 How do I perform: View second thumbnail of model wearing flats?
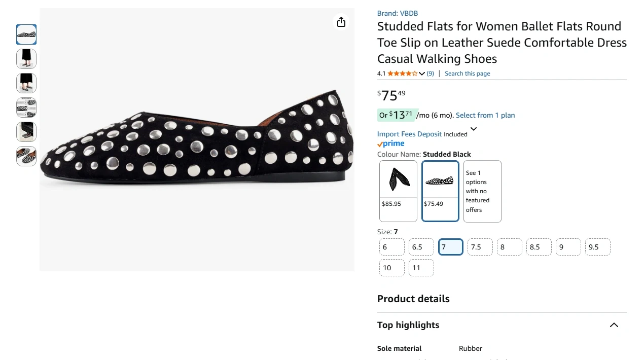(x=26, y=59)
